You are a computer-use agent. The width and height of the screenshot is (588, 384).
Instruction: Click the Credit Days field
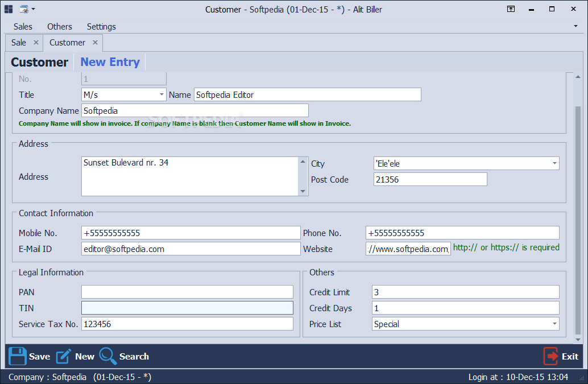tap(465, 308)
